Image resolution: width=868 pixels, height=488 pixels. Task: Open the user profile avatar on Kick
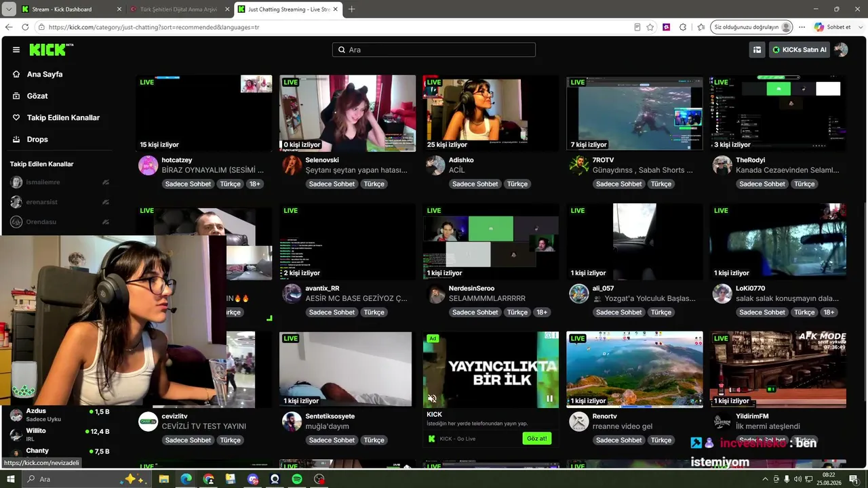pyautogui.click(x=841, y=49)
